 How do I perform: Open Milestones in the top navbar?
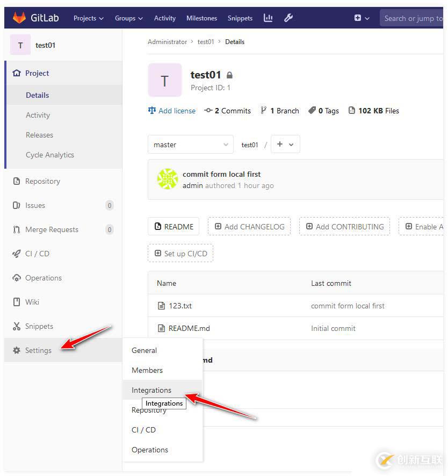(x=201, y=18)
